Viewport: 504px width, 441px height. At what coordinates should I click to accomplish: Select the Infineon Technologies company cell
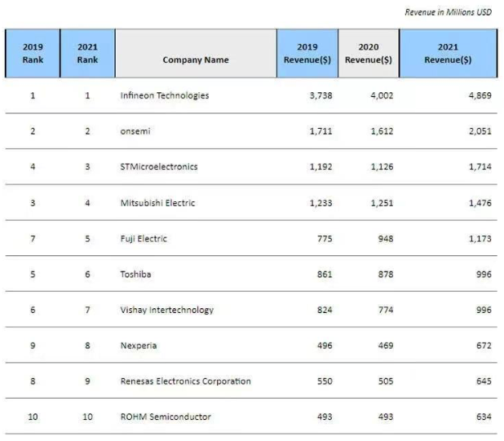point(164,95)
